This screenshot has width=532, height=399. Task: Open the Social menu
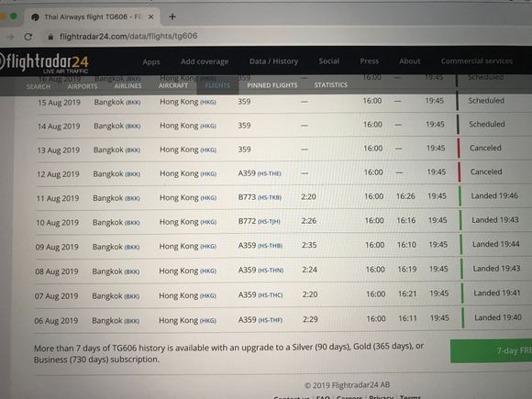(x=328, y=61)
